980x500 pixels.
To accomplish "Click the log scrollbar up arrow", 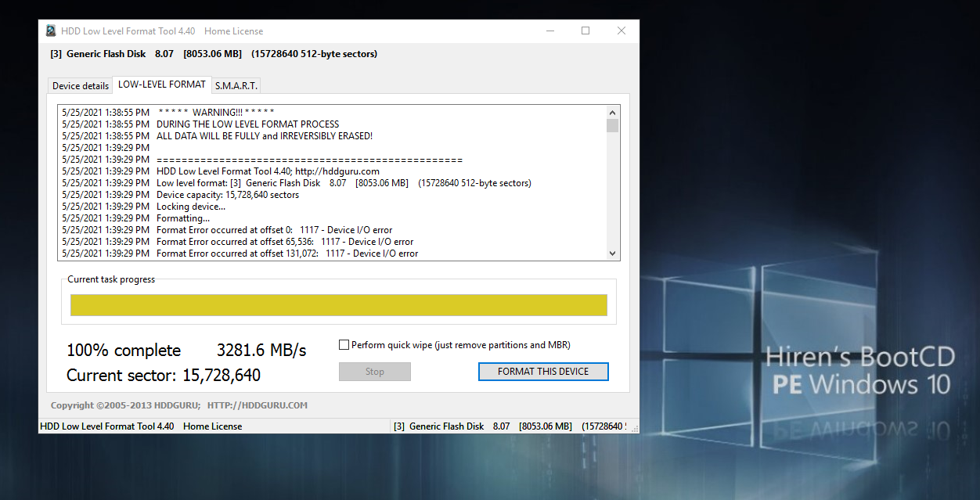I will click(x=612, y=113).
